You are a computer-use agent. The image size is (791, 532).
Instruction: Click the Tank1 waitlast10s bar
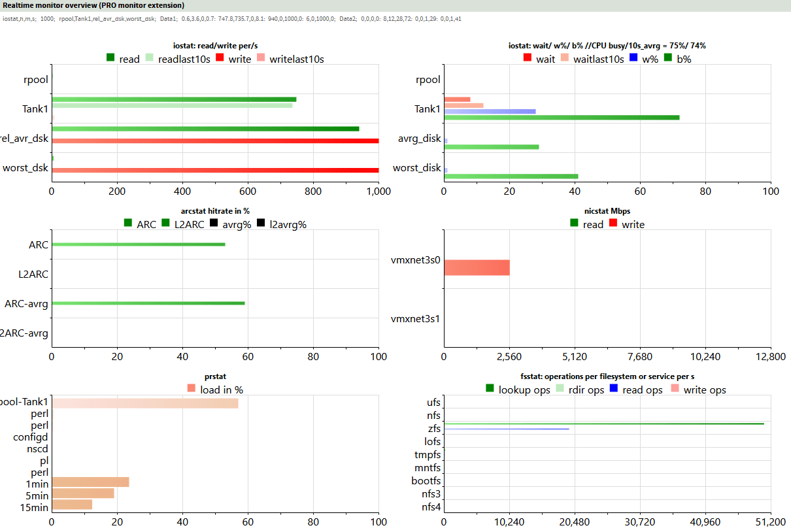pos(463,105)
